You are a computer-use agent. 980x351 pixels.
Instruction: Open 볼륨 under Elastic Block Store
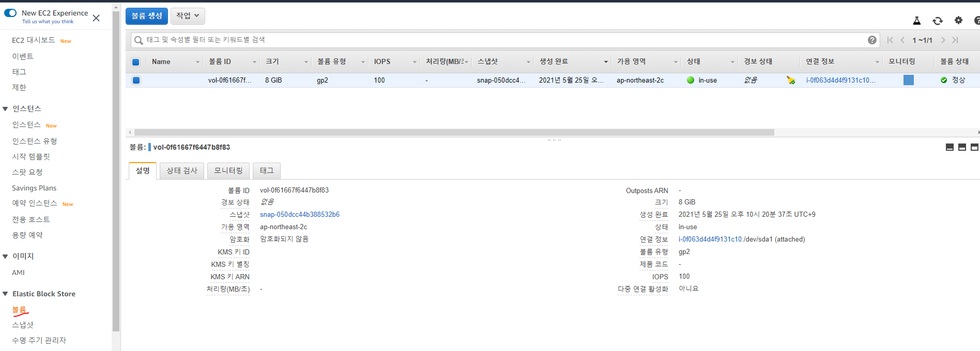point(19,310)
